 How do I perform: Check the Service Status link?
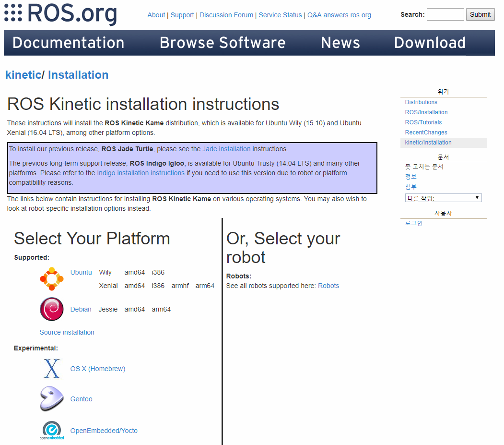[280, 15]
